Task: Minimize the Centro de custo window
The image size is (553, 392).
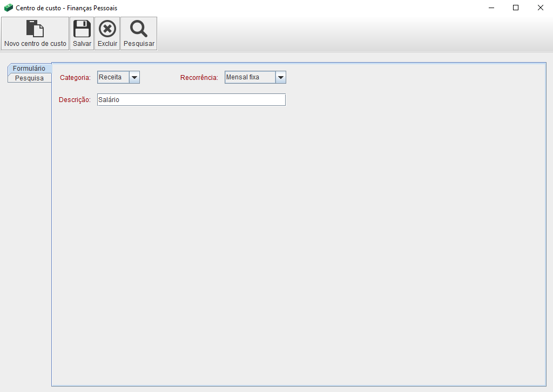Action: coord(491,8)
